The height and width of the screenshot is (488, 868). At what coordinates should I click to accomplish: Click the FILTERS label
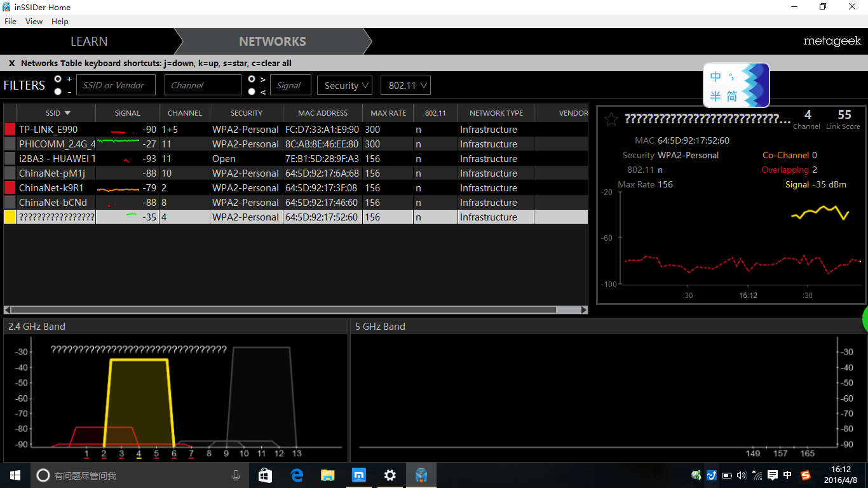(24, 85)
